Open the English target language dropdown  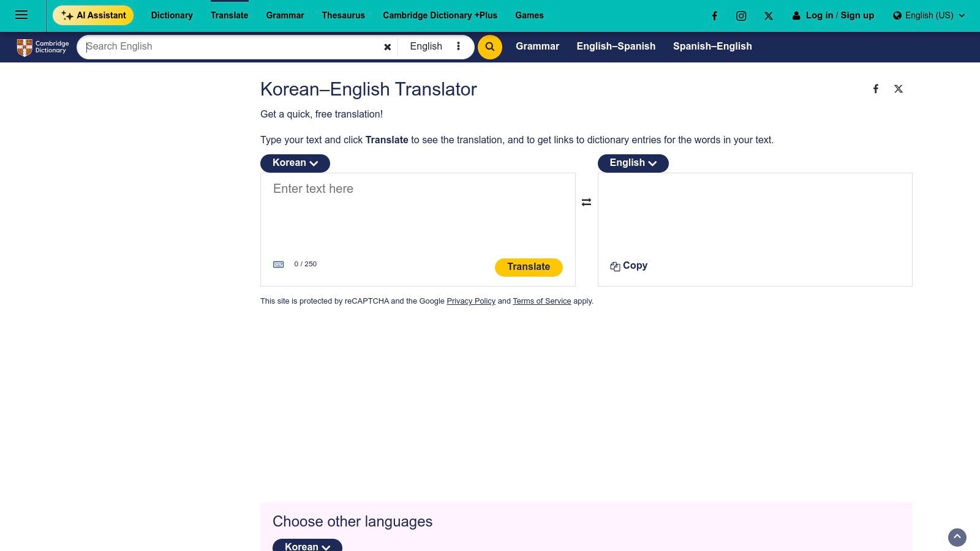pos(633,163)
